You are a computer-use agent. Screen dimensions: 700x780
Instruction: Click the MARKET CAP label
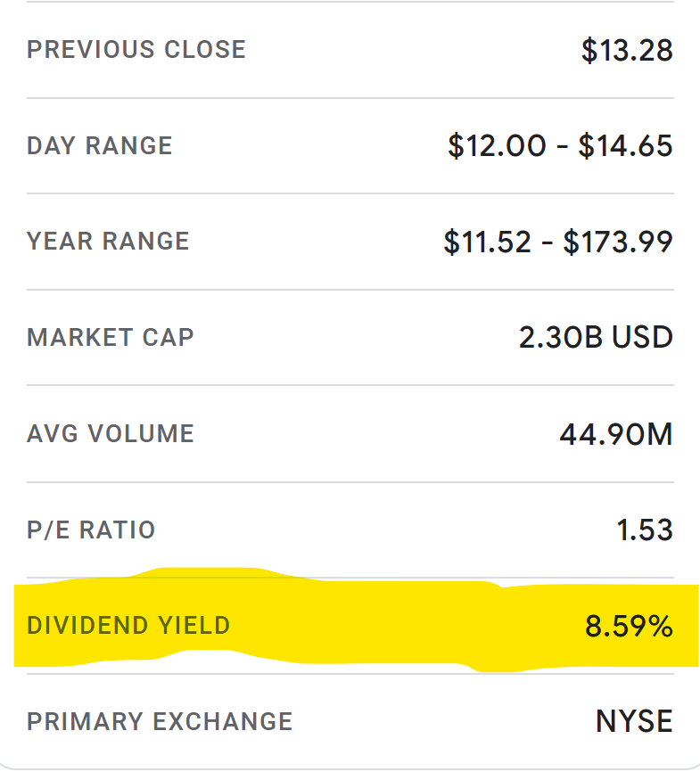click(111, 337)
